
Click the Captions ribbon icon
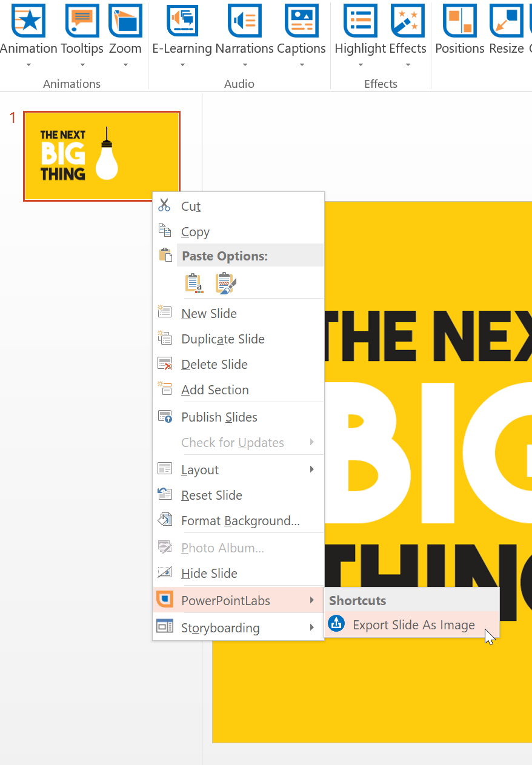(x=301, y=21)
